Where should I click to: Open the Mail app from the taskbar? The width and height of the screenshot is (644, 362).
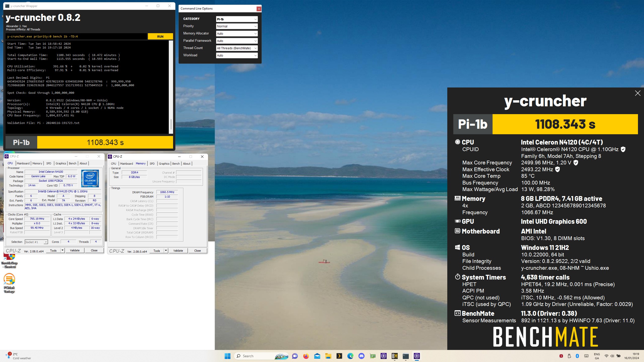pyautogui.click(x=317, y=356)
